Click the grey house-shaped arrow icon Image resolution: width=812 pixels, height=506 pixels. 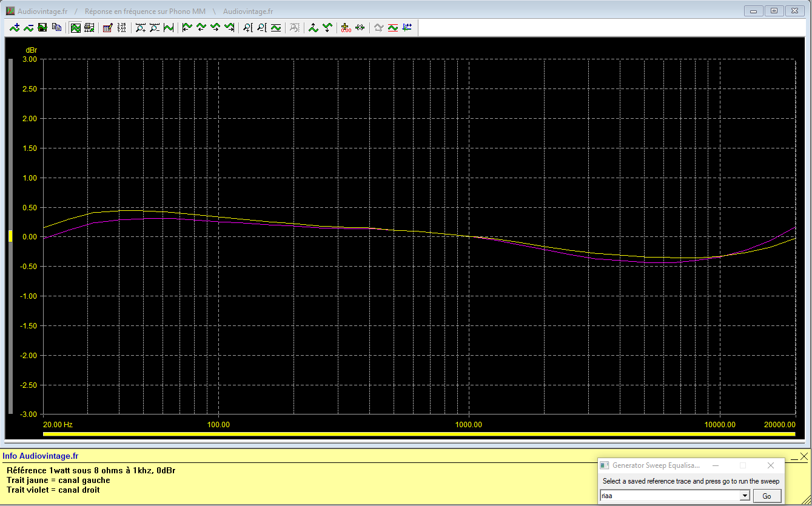(x=378, y=27)
